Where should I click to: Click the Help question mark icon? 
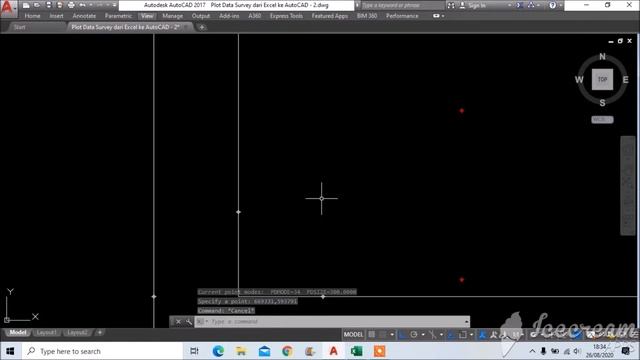pyautogui.click(x=552, y=5)
